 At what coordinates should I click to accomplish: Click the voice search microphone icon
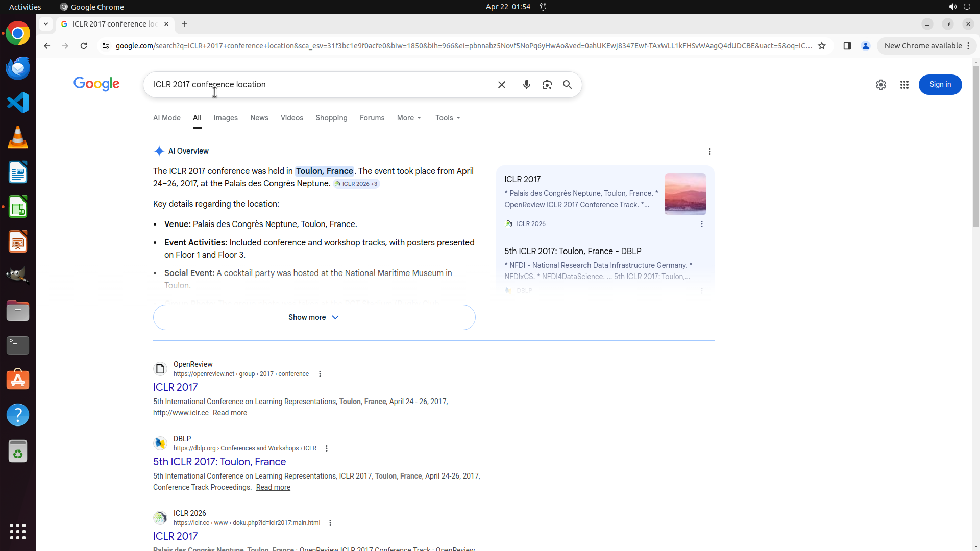pos(526,85)
